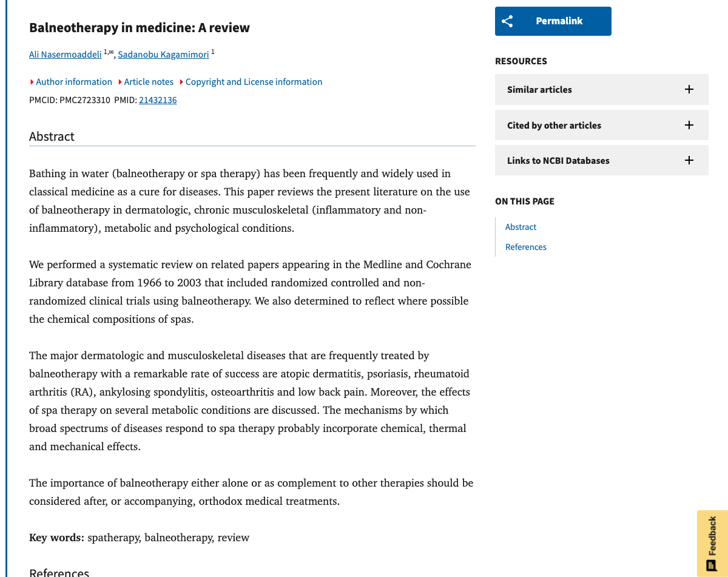This screenshot has height=577, width=728.
Task: Open the PMID 21432136 link
Action: coord(158,100)
